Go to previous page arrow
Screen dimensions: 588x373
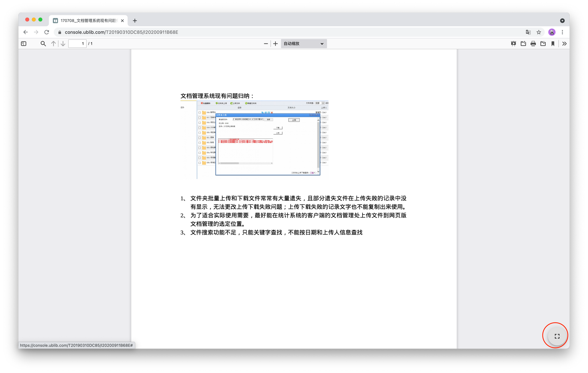pyautogui.click(x=53, y=44)
